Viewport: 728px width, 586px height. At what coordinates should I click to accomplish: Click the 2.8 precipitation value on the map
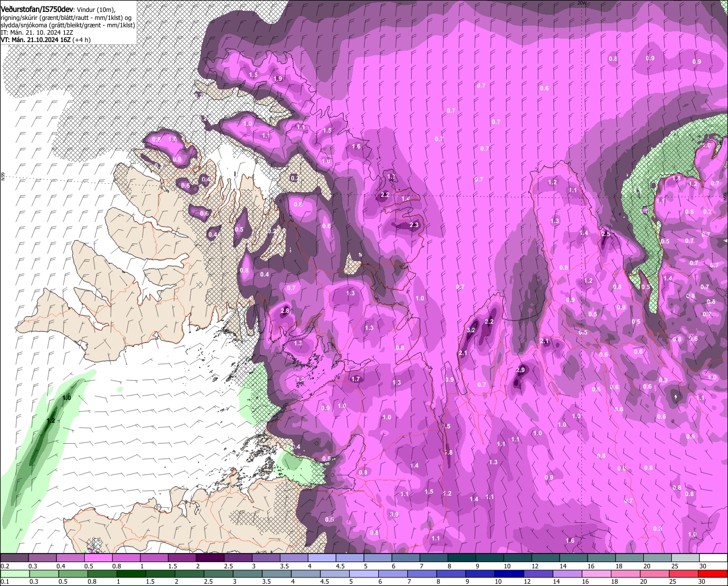pos(286,311)
